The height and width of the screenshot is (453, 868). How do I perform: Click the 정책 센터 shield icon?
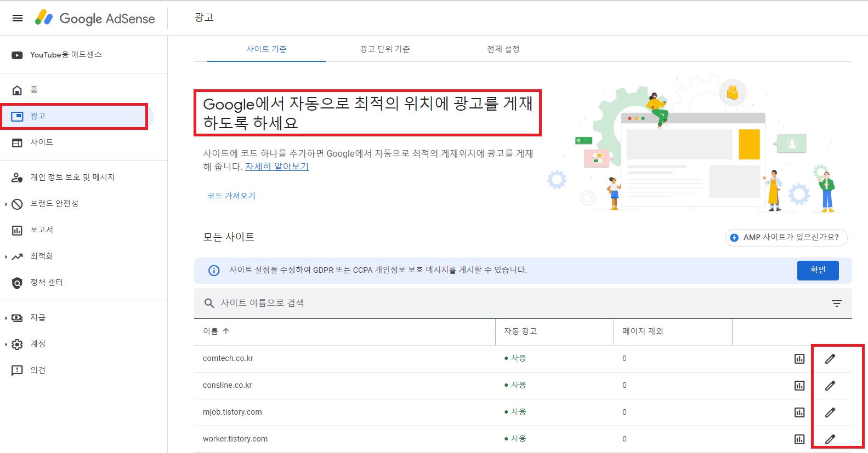click(x=17, y=283)
